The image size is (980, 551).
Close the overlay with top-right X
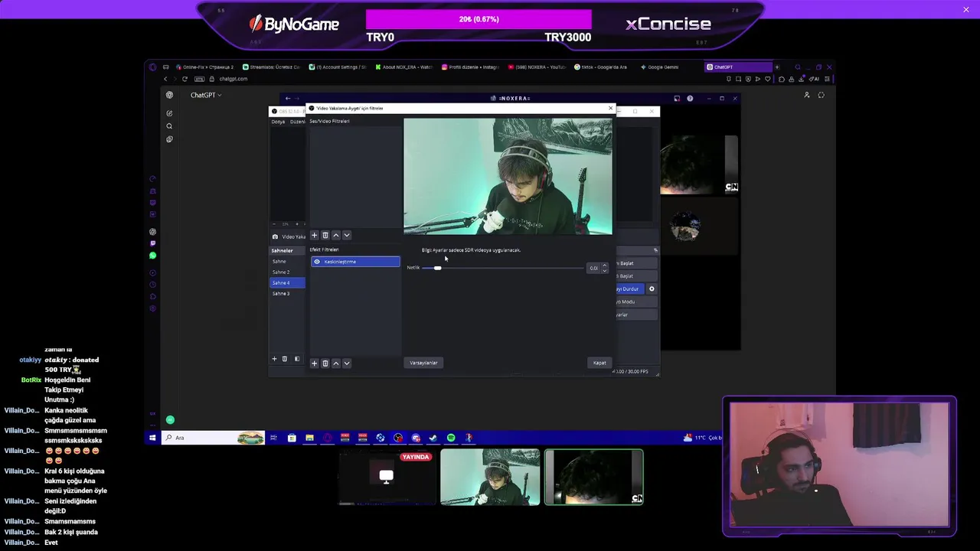(966, 9)
